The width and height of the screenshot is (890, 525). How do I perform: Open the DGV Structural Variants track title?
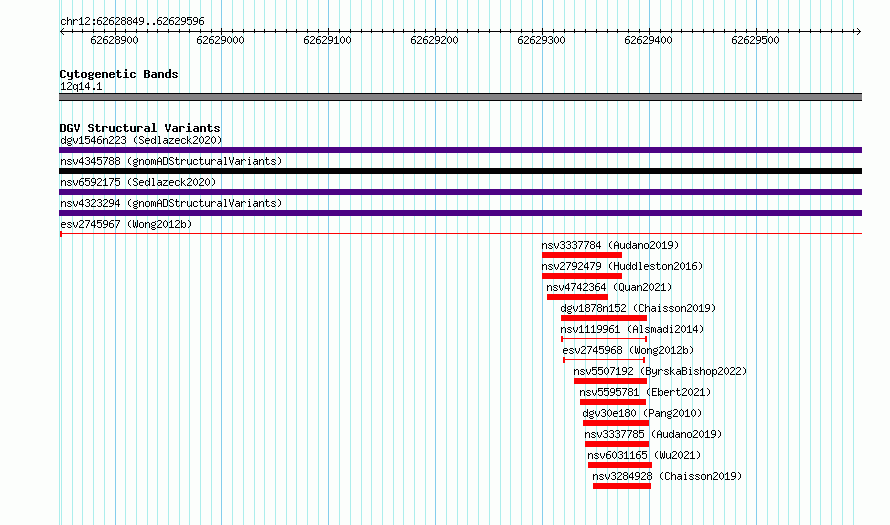140,128
